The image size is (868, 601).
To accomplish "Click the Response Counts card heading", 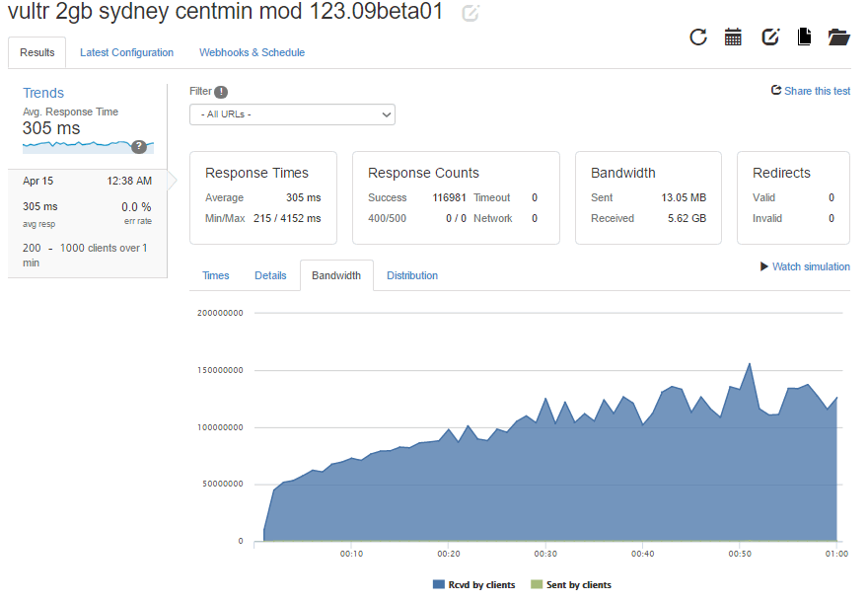I will 423,173.
